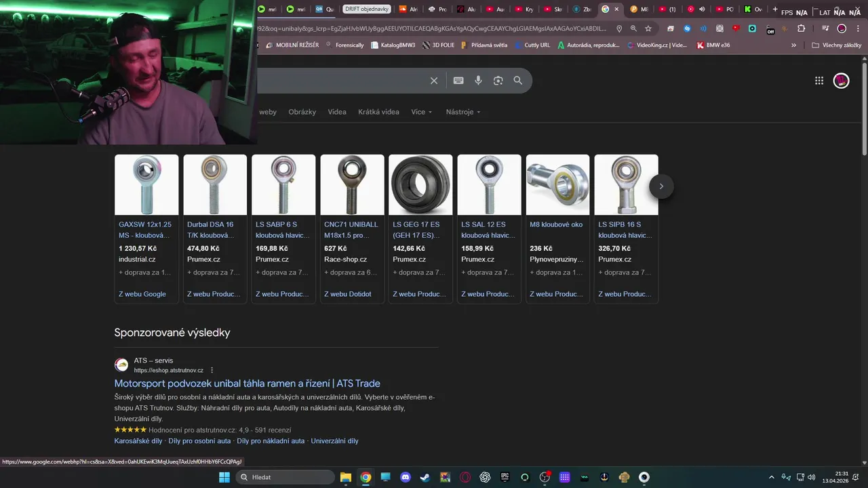
Task: Expand hidden bookmarks with double chevron
Action: pyautogui.click(x=793, y=45)
